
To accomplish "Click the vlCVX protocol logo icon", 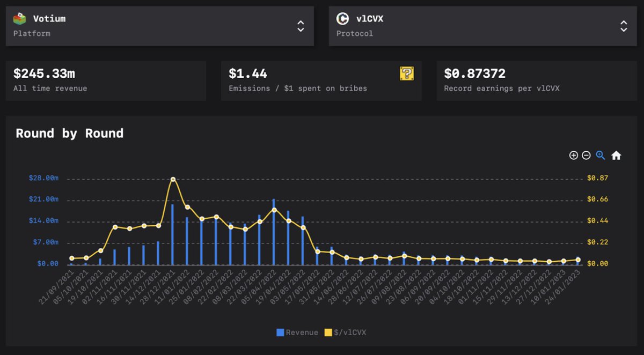I will 342,19.
